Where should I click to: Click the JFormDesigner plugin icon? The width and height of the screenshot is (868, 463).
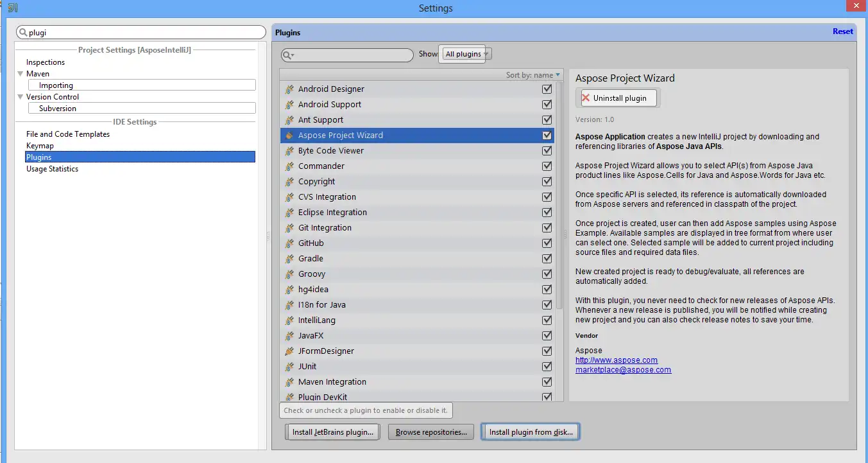pyautogui.click(x=289, y=351)
